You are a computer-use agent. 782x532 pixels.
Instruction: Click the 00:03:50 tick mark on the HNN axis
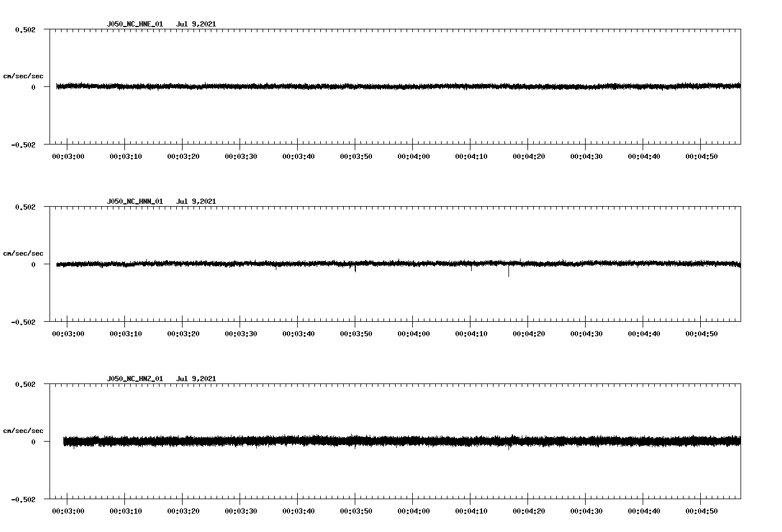pos(355,324)
